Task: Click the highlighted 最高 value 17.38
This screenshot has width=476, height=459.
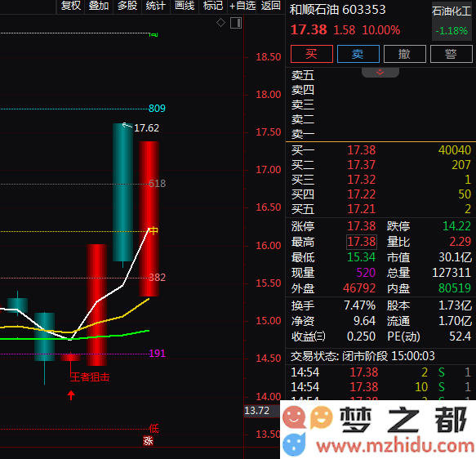Action: [362, 242]
